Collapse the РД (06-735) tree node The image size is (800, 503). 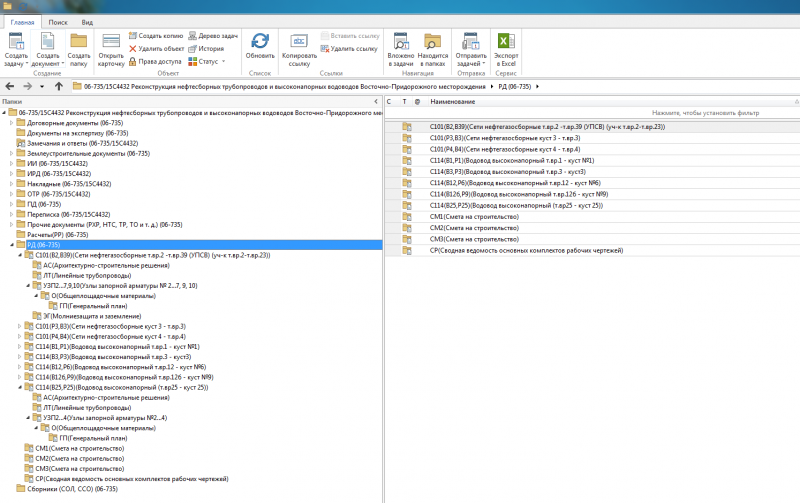(12, 244)
